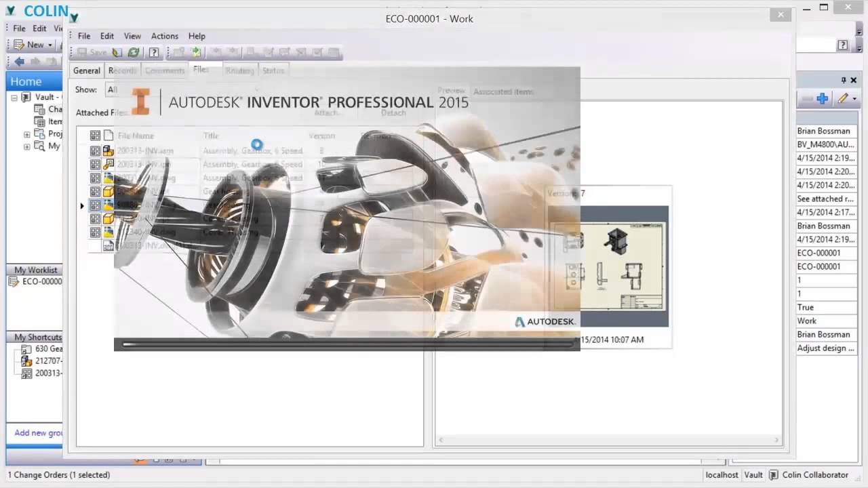
Task: Expand the My search folders tree node
Action: tap(27, 146)
